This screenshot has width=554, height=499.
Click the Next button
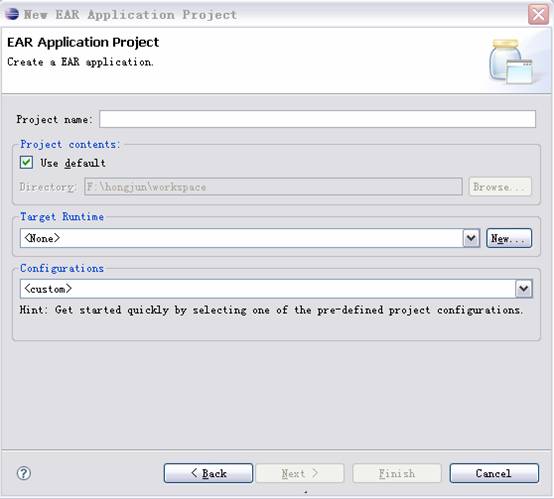(x=300, y=473)
